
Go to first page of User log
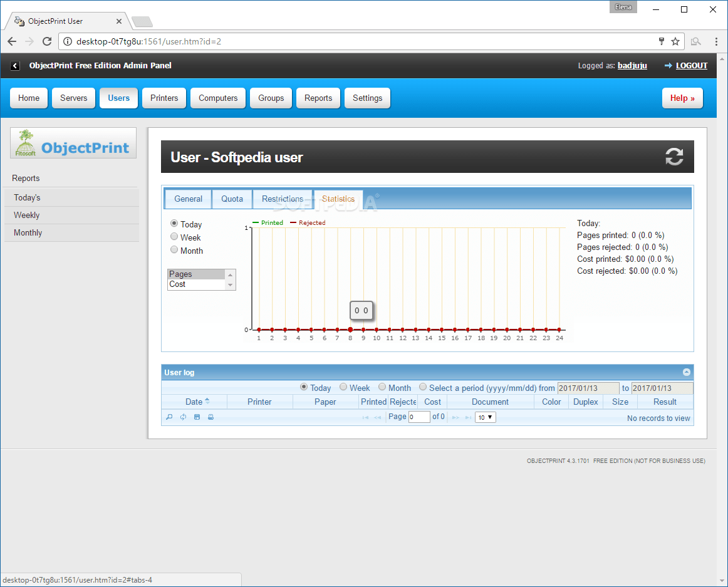365,417
